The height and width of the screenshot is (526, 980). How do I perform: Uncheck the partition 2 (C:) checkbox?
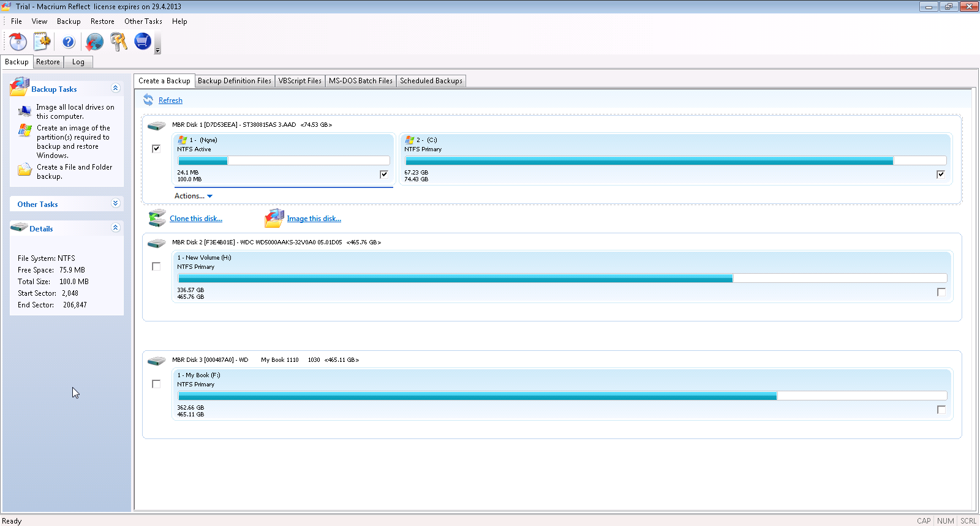(941, 175)
